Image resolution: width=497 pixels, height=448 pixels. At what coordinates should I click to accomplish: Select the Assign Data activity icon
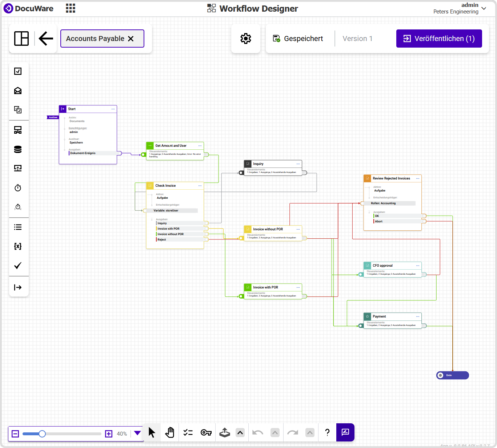[x=18, y=130]
